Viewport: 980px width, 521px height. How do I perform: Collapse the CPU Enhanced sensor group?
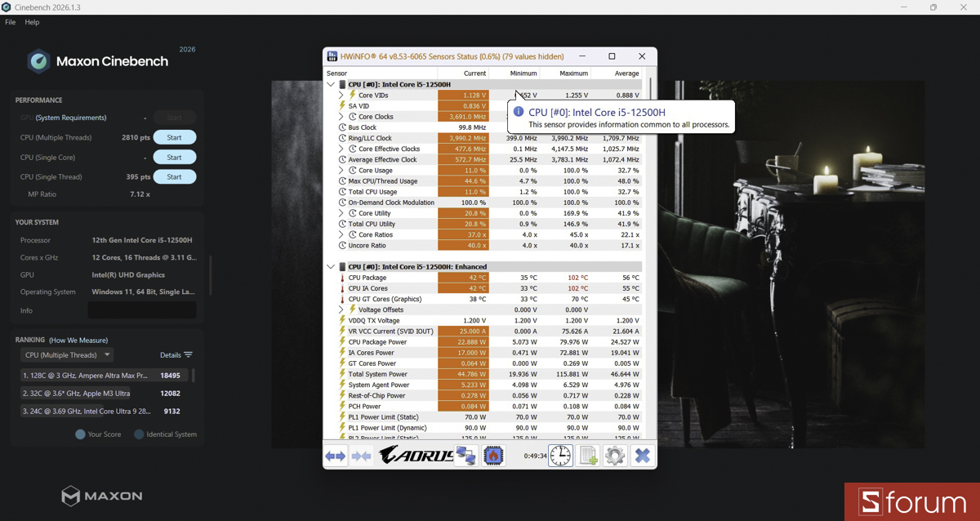tap(331, 266)
